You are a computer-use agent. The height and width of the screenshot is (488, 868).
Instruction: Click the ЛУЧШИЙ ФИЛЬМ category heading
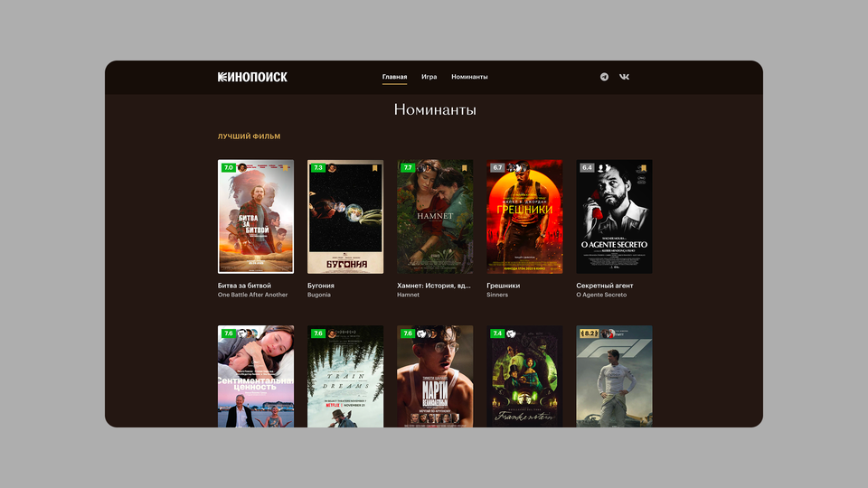250,136
